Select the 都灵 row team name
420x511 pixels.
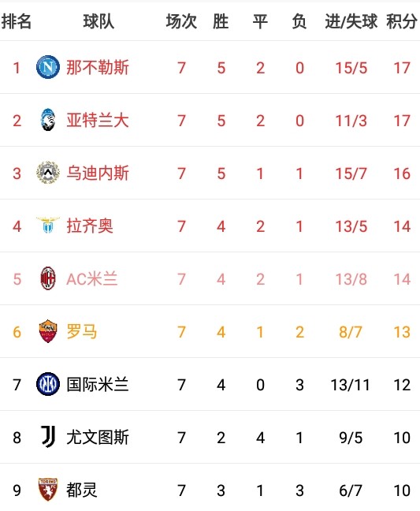coord(82,490)
